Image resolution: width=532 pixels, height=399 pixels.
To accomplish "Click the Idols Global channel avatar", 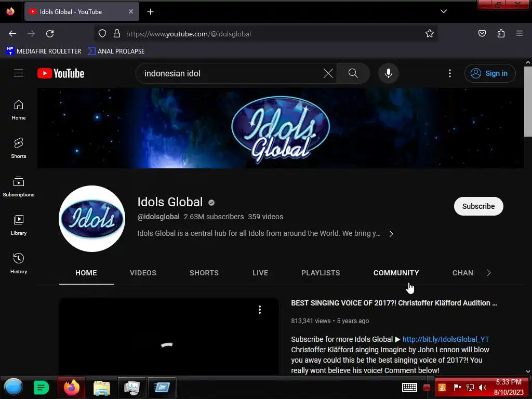I will [x=92, y=219].
